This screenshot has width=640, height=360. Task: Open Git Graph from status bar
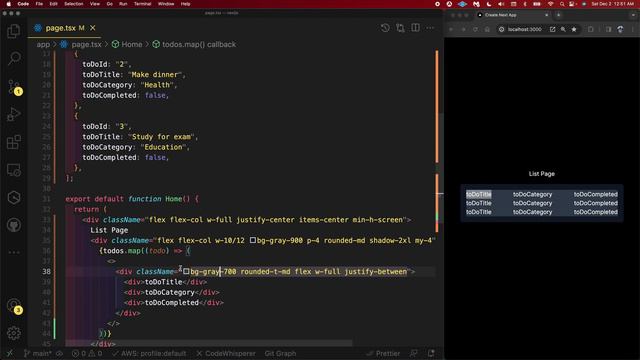(x=280, y=353)
